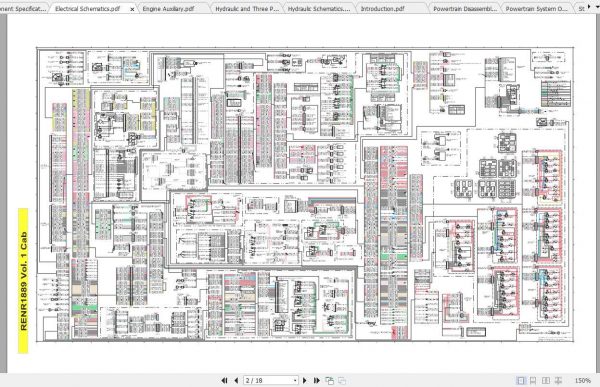600x387 pixels.
Task: Go to the next page
Action: pos(305,380)
